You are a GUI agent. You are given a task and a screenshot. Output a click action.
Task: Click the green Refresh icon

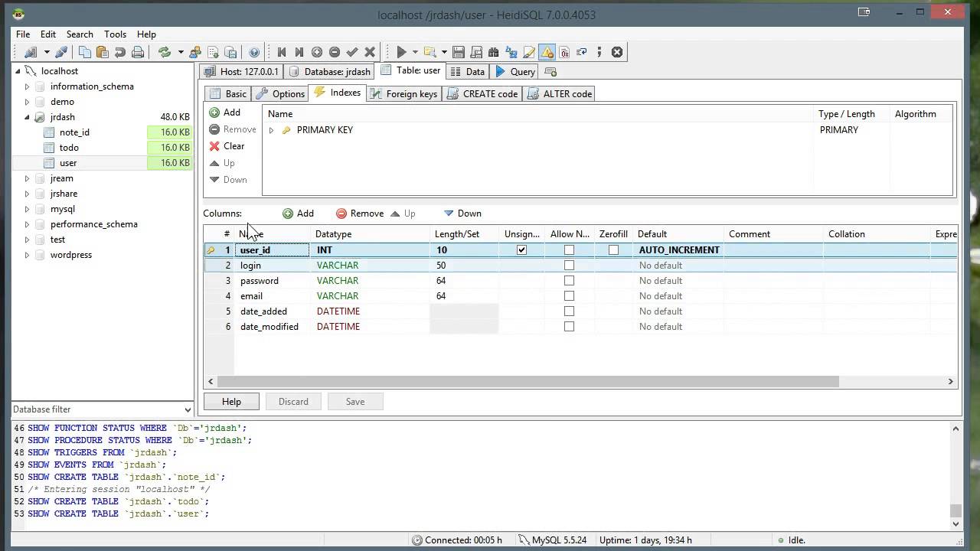point(164,52)
